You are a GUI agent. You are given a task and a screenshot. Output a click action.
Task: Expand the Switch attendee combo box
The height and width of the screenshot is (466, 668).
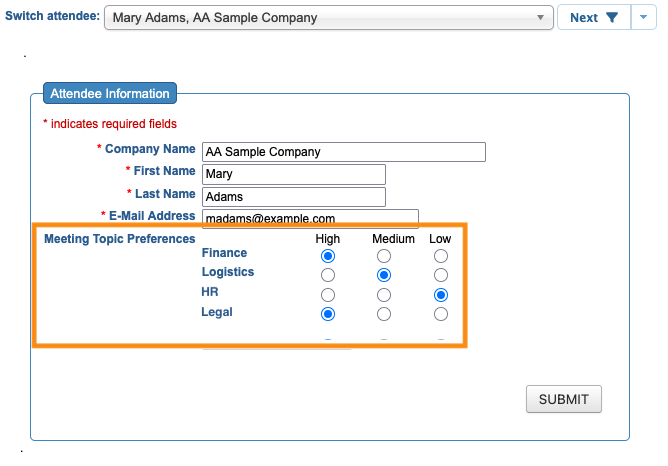[328, 17]
